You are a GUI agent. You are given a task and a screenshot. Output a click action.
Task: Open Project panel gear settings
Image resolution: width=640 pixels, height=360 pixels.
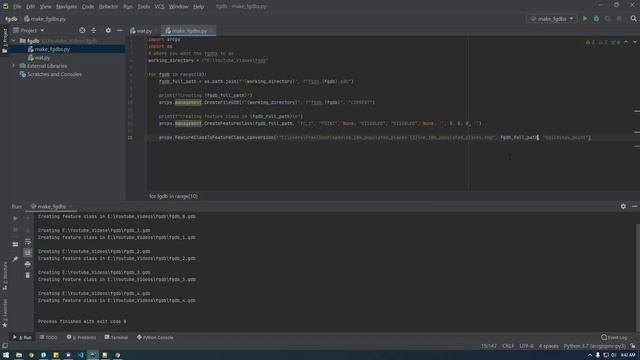click(108, 31)
